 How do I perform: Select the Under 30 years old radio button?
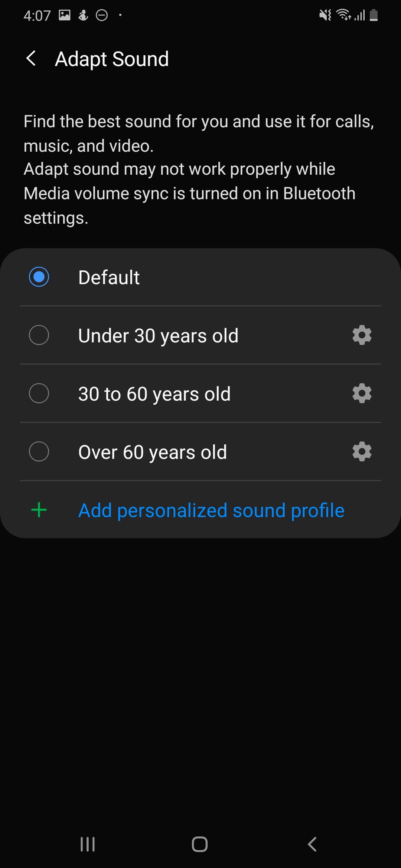click(x=39, y=335)
